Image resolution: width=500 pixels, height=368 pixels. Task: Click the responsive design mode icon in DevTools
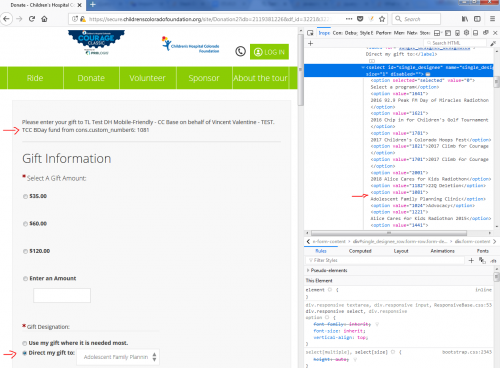click(457, 33)
